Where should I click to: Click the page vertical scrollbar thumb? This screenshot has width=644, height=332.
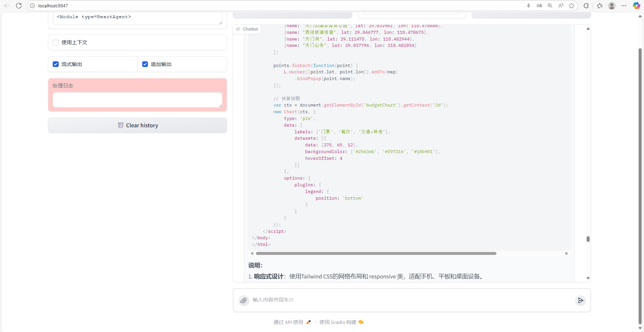click(640, 186)
